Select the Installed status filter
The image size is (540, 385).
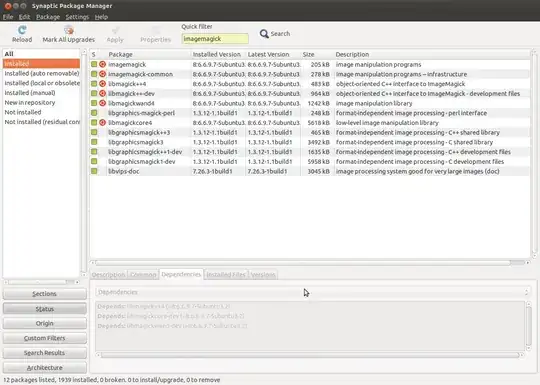pos(41,63)
